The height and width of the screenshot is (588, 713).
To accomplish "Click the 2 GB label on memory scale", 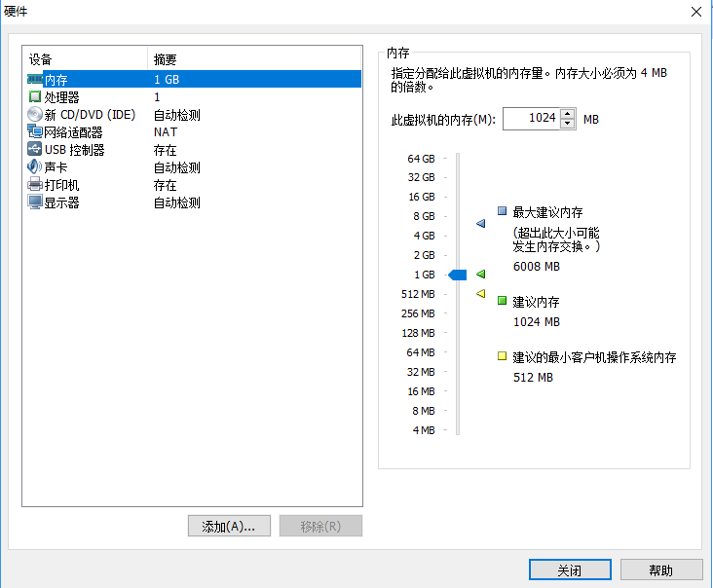I will (424, 255).
